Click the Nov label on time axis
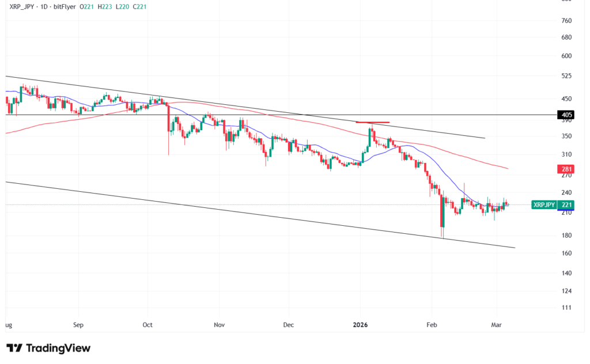The width and height of the screenshot is (590, 364). click(218, 325)
